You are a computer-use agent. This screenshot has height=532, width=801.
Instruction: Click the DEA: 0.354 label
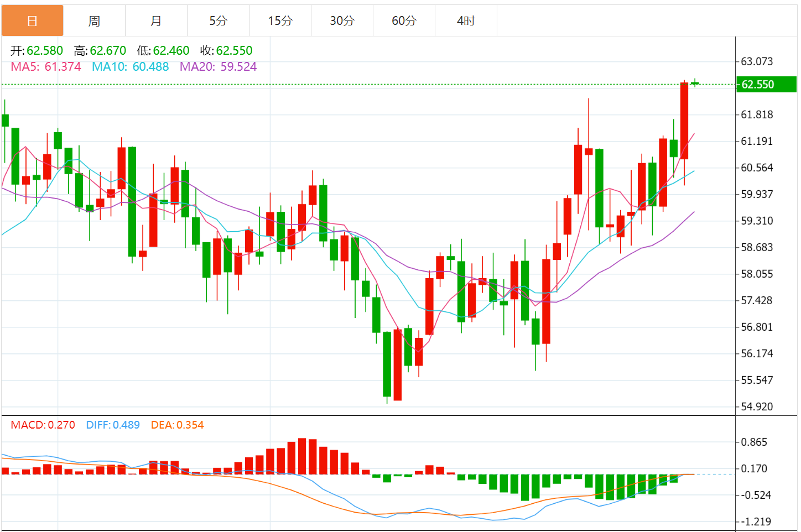178,425
